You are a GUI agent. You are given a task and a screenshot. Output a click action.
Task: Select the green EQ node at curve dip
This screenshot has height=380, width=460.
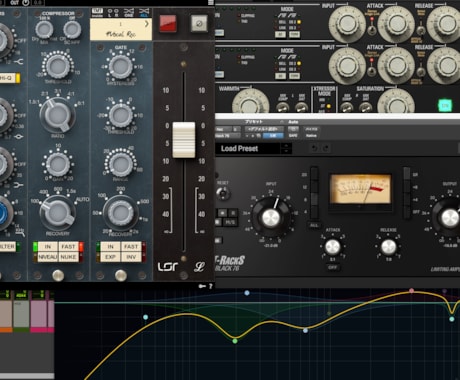(235, 341)
